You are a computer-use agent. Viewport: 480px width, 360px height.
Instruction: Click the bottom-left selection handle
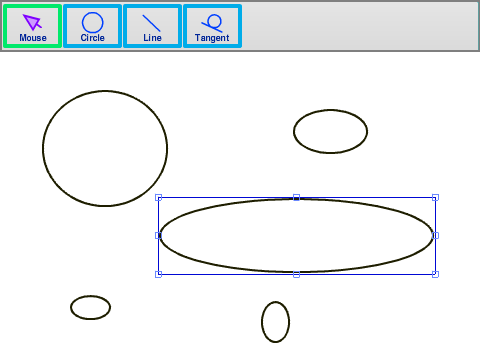tap(159, 274)
